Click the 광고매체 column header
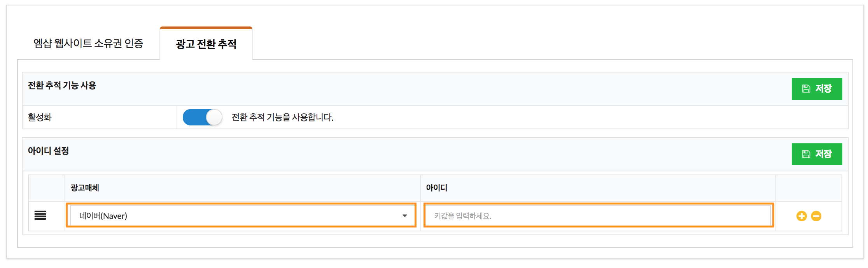868x268 pixels. click(x=85, y=188)
